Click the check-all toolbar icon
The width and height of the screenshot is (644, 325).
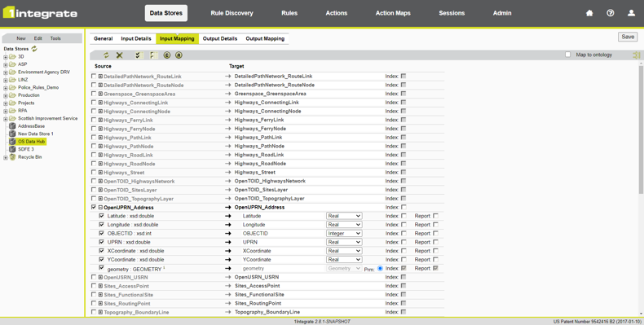coord(139,55)
